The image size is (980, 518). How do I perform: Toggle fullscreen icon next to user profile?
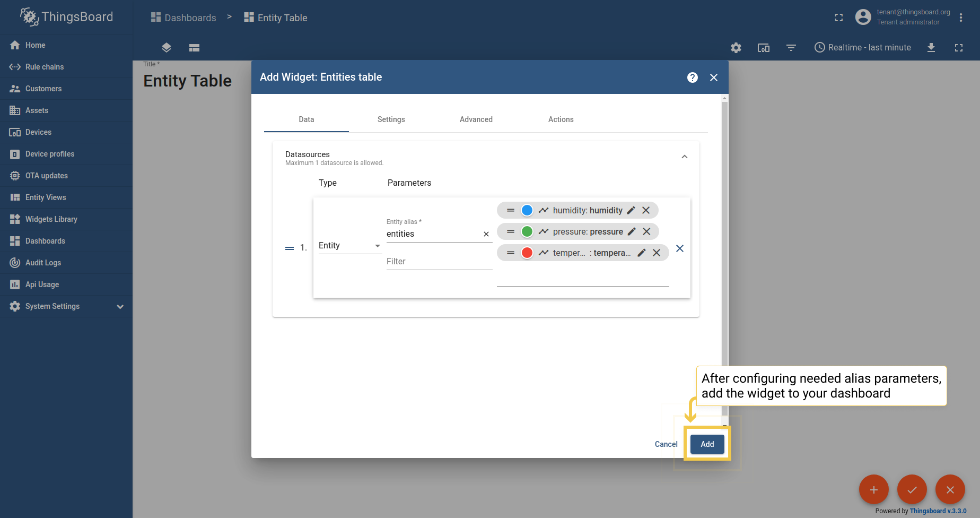tap(839, 18)
